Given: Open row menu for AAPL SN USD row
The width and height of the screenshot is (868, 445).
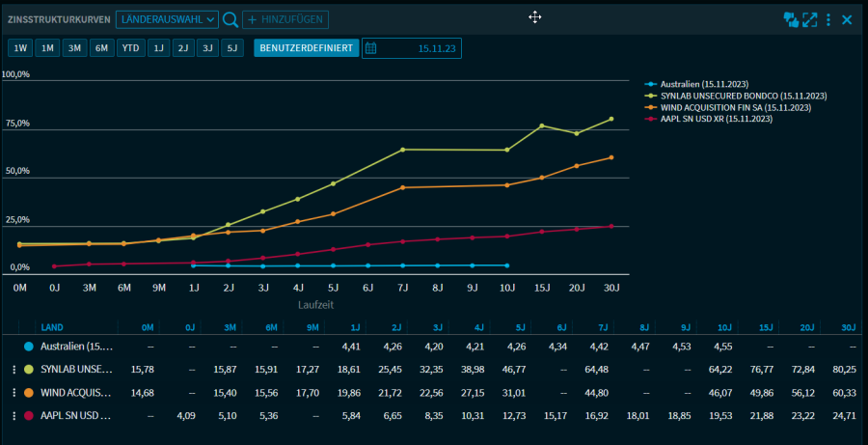Looking at the screenshot, I should click(x=14, y=415).
